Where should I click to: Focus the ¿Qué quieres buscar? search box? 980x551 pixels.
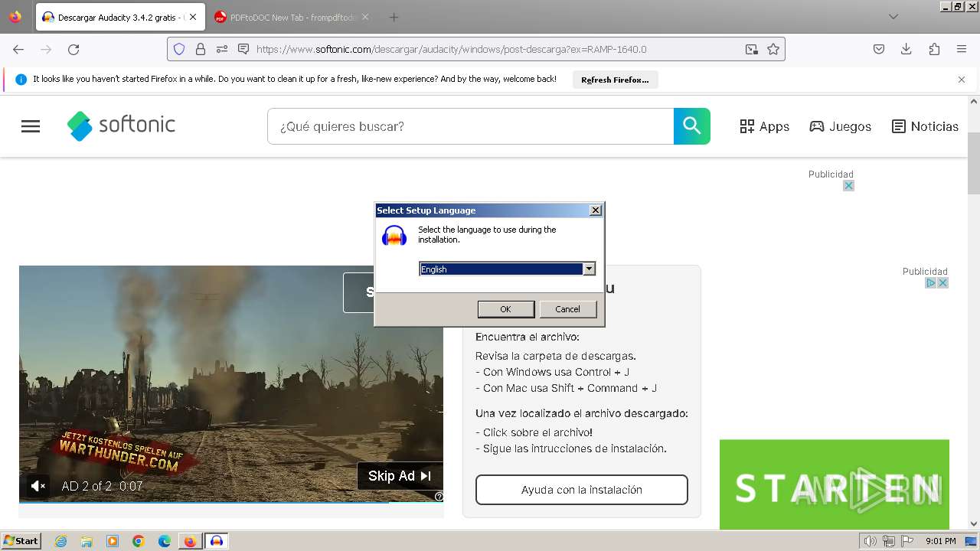point(470,126)
